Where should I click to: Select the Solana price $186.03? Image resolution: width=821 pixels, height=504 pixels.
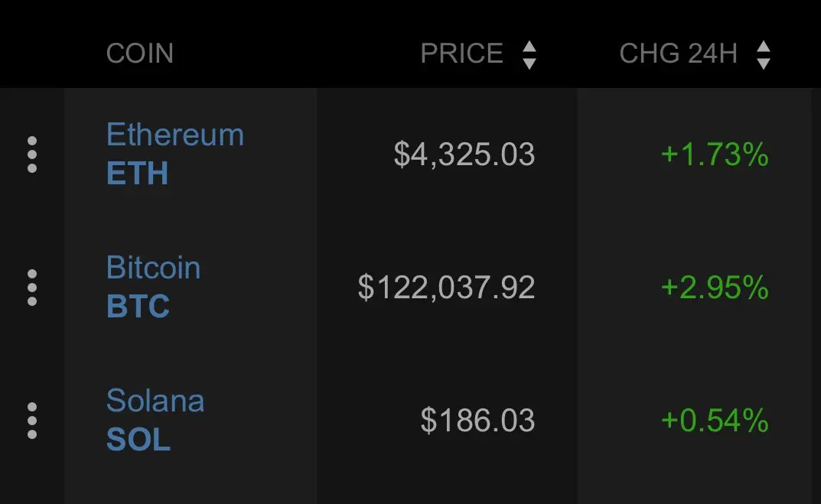tap(478, 421)
